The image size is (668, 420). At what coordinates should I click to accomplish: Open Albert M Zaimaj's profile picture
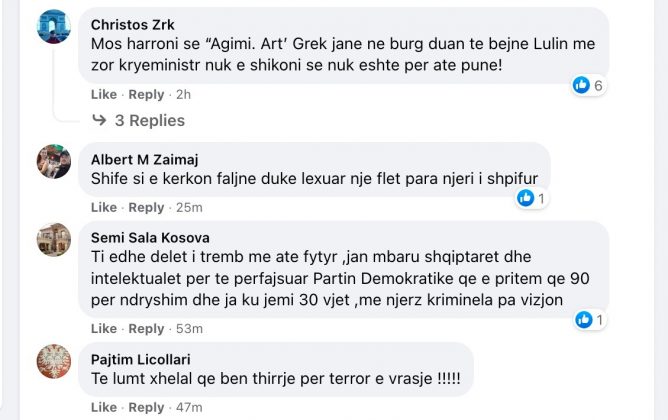tap(54, 161)
